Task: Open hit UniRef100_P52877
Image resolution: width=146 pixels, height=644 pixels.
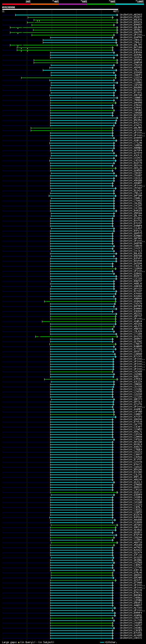Action: coord(131,17)
